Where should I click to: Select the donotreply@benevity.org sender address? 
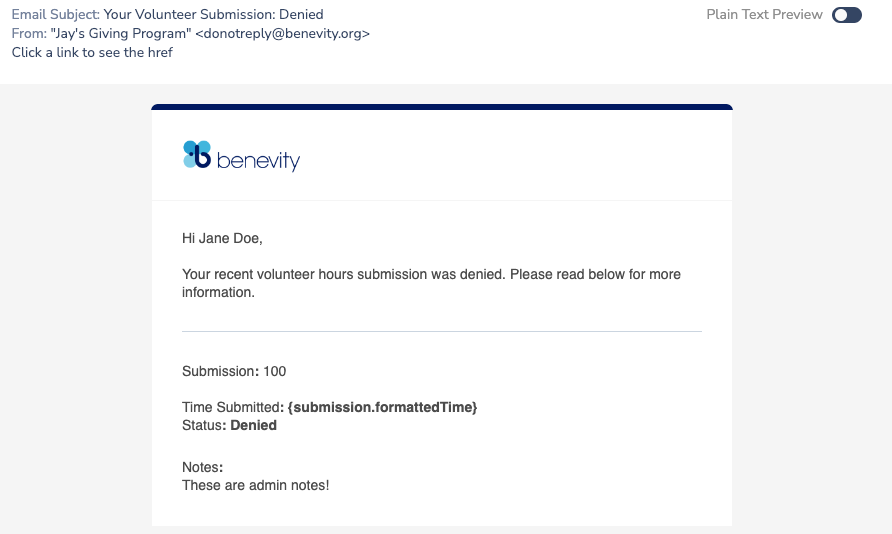click(282, 34)
